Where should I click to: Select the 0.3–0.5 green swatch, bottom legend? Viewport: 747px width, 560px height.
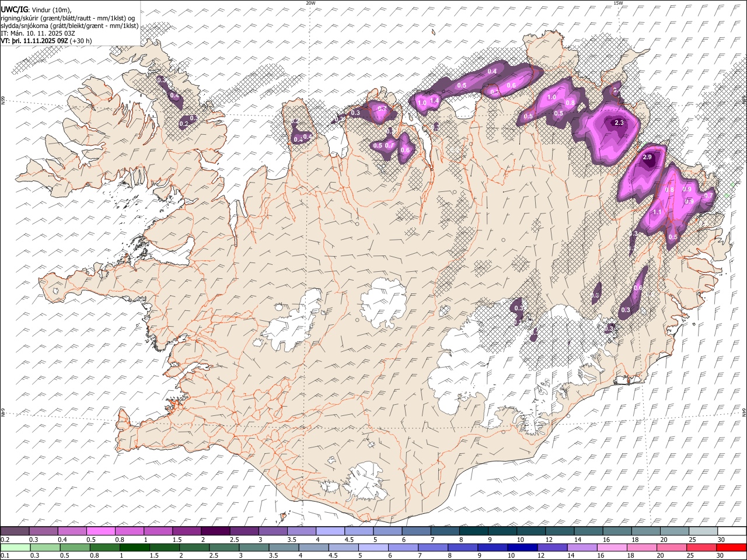[x=45, y=547]
